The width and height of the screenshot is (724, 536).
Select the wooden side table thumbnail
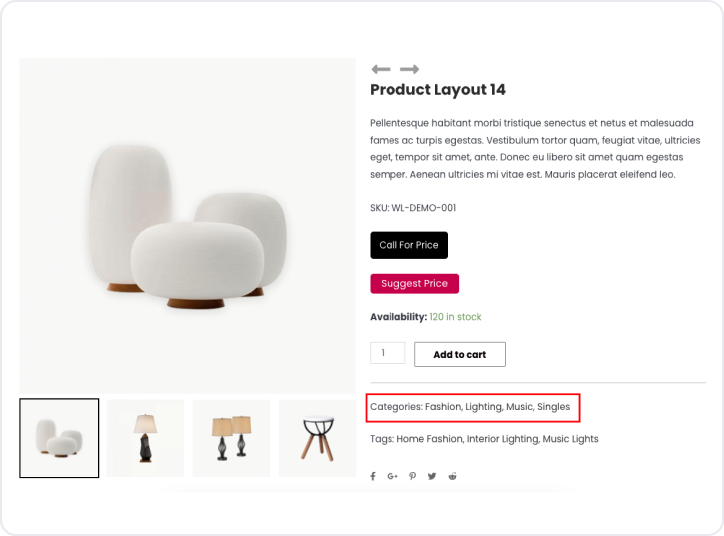pyautogui.click(x=317, y=438)
